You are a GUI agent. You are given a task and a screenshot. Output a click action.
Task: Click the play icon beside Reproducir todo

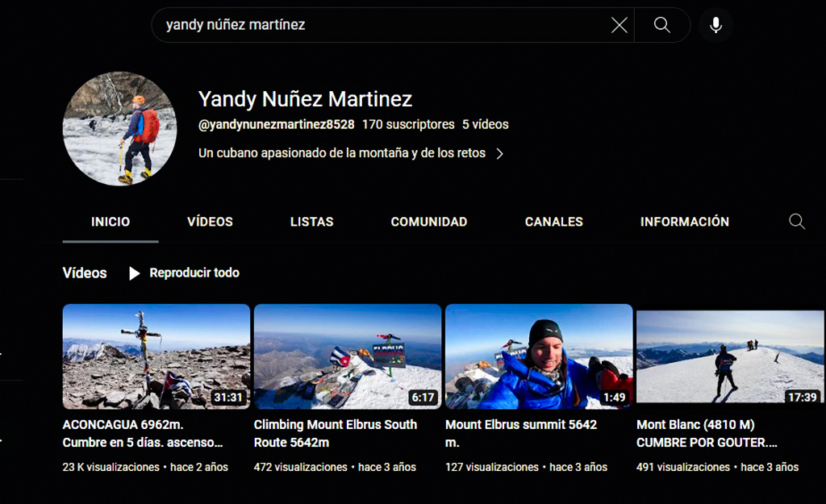[x=135, y=273]
